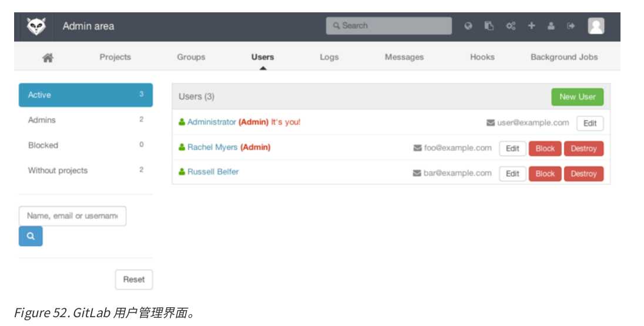
Task: Click the blue magnifier search button
Action: 31,236
